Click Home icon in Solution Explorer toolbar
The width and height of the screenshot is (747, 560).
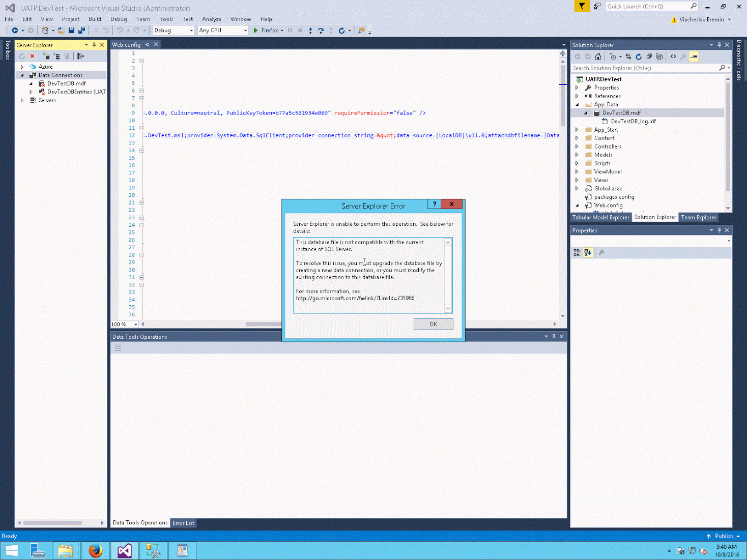pos(598,56)
